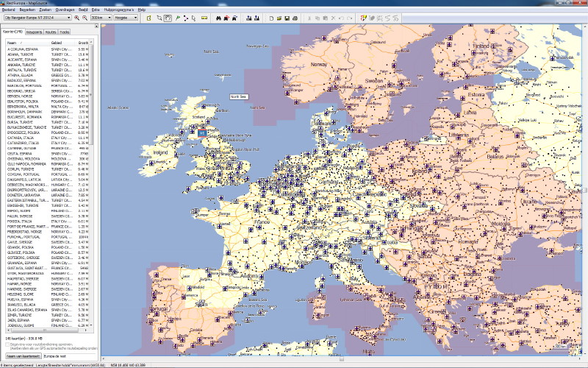Click the delete X icon

333,18
